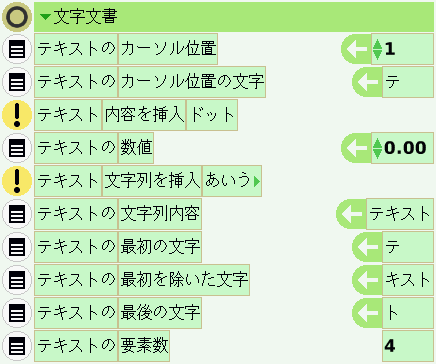Run the 文字列を挿入 command exclamation icon

[x=17, y=181]
